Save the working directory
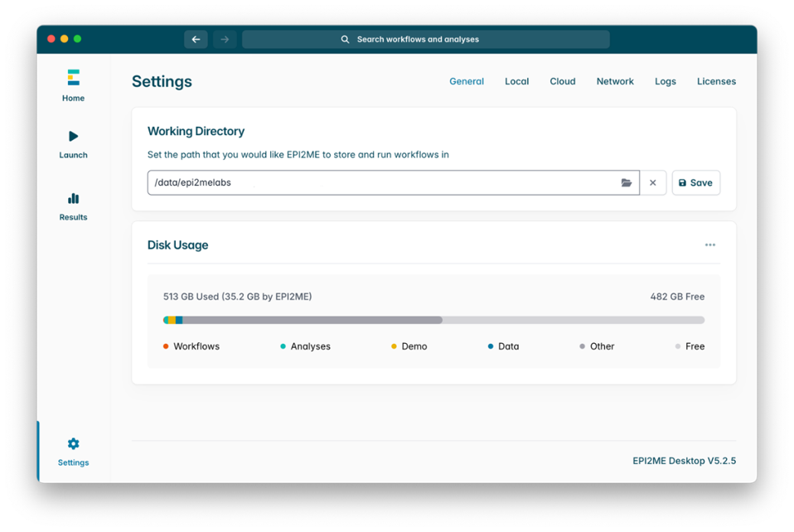This screenshot has width=794, height=532. (695, 183)
